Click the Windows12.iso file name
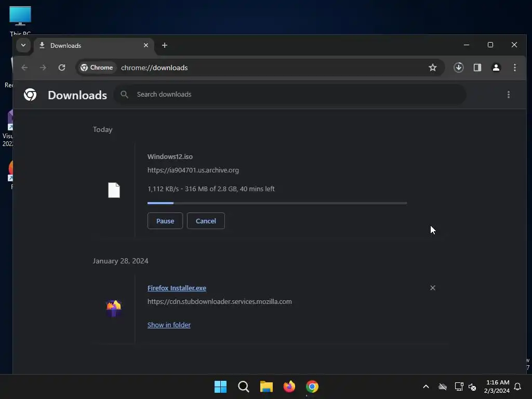The image size is (532, 399). pos(170,157)
